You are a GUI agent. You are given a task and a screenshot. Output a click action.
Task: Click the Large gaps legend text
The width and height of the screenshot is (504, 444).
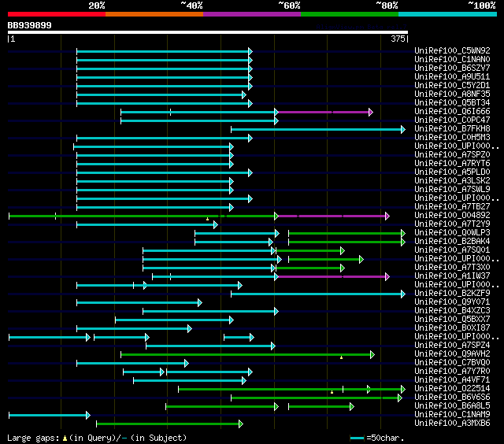point(97,438)
